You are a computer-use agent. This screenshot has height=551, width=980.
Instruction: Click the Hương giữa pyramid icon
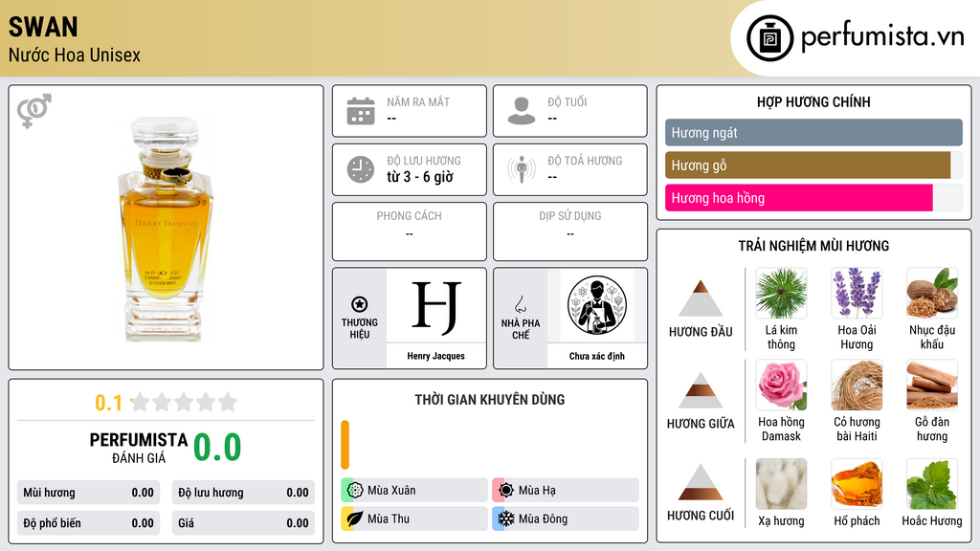701,390
